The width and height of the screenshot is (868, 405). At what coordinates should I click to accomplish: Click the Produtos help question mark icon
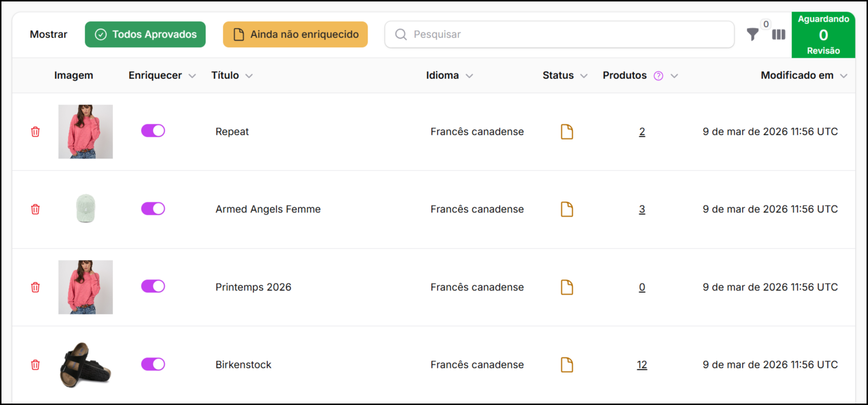(658, 76)
